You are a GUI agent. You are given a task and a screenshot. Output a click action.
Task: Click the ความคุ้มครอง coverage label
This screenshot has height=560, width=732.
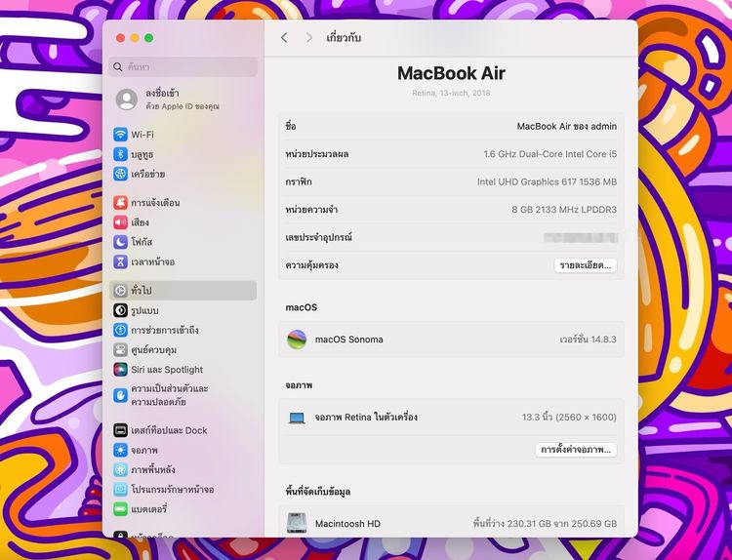(312, 265)
